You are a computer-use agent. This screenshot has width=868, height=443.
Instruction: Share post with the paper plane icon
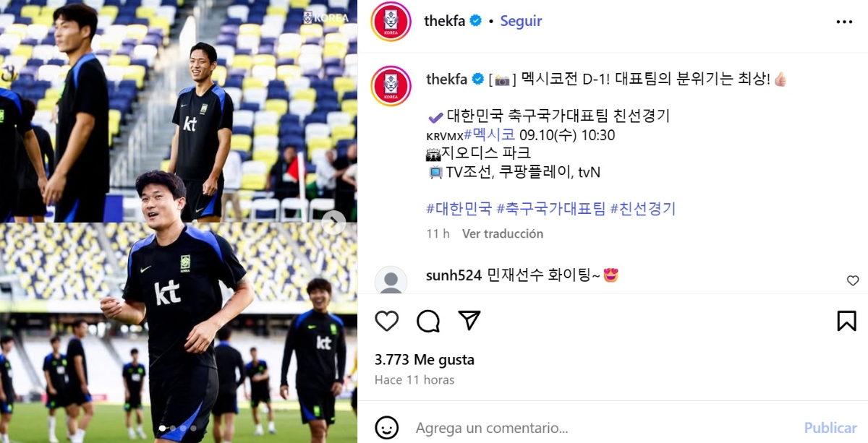tap(470, 320)
